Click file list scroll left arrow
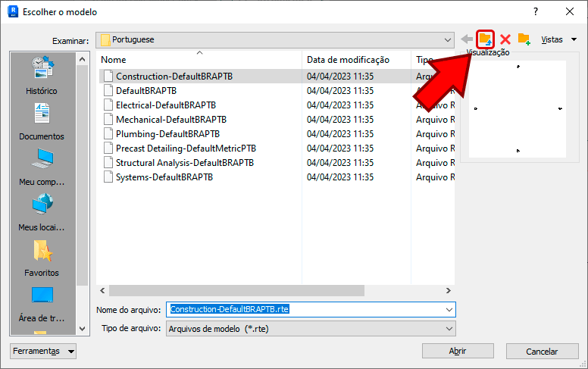Viewport: 588px width, 369px height. (x=102, y=291)
